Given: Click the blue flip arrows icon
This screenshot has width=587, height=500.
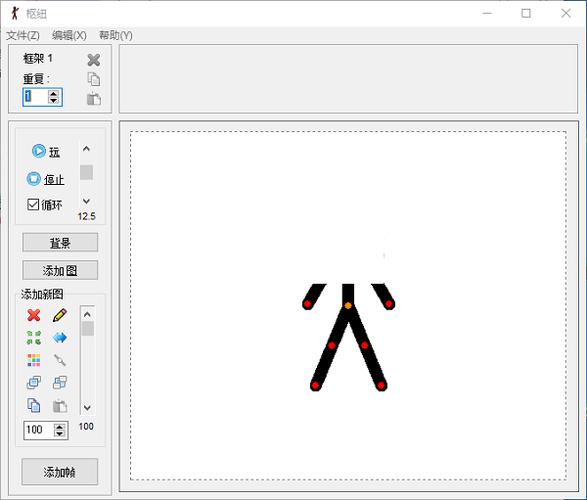Looking at the screenshot, I should coord(60,338).
